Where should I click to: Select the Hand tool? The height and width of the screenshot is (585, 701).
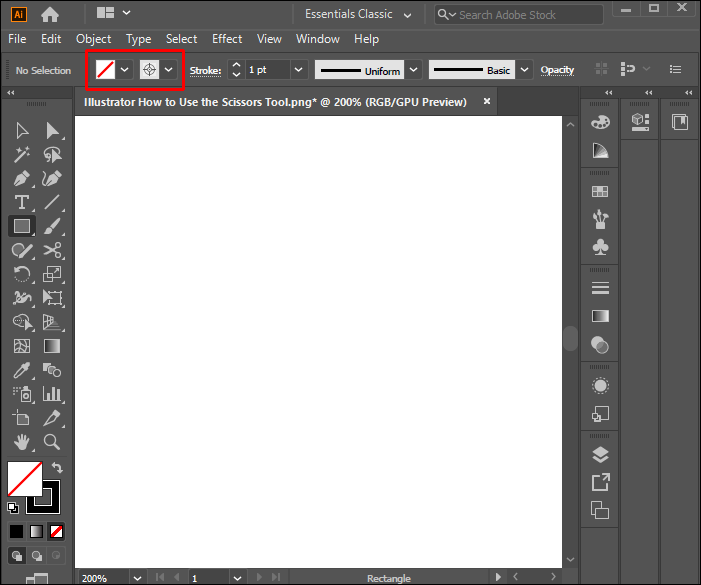click(21, 441)
